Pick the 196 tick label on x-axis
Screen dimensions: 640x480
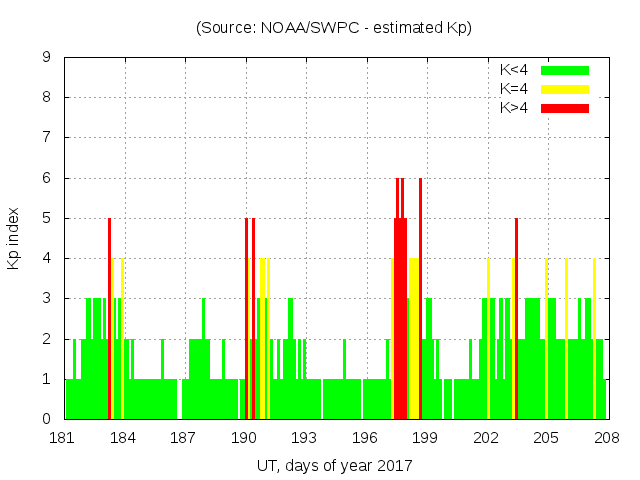(365, 438)
